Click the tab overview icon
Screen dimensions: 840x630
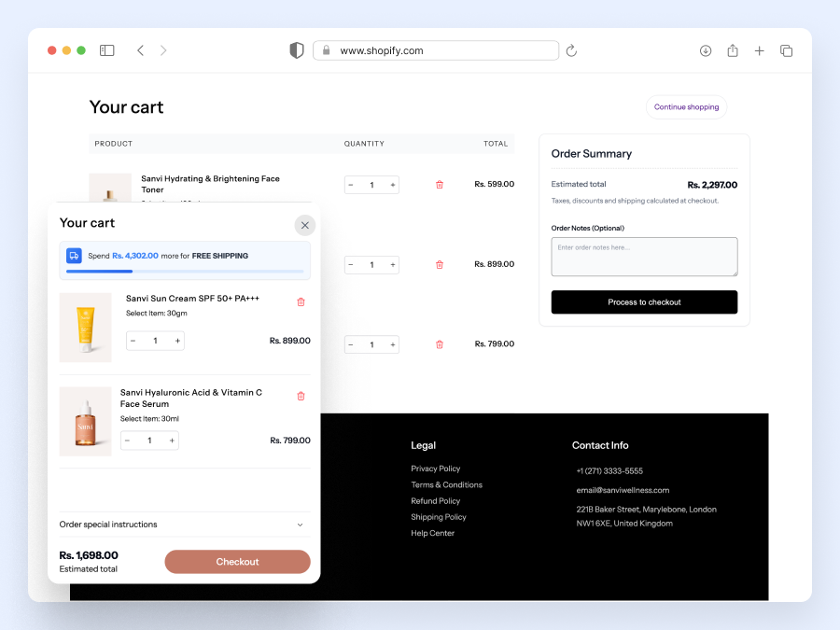coord(786,50)
